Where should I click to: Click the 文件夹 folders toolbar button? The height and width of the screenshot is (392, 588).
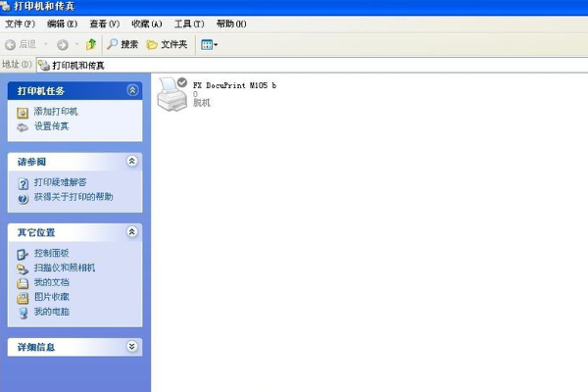(167, 45)
